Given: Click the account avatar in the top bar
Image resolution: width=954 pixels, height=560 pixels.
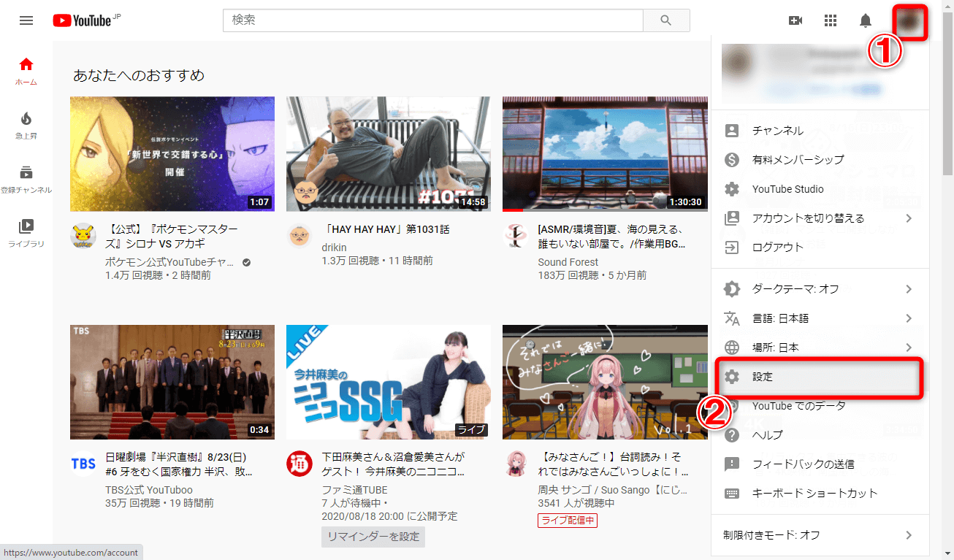Looking at the screenshot, I should [909, 21].
